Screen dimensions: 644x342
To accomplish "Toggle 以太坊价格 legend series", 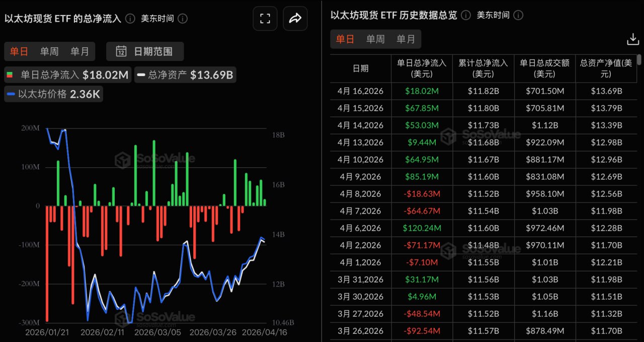I will point(53,94).
